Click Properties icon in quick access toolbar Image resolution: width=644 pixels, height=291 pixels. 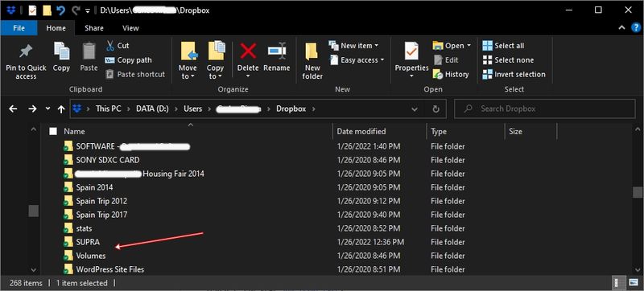[x=32, y=10]
